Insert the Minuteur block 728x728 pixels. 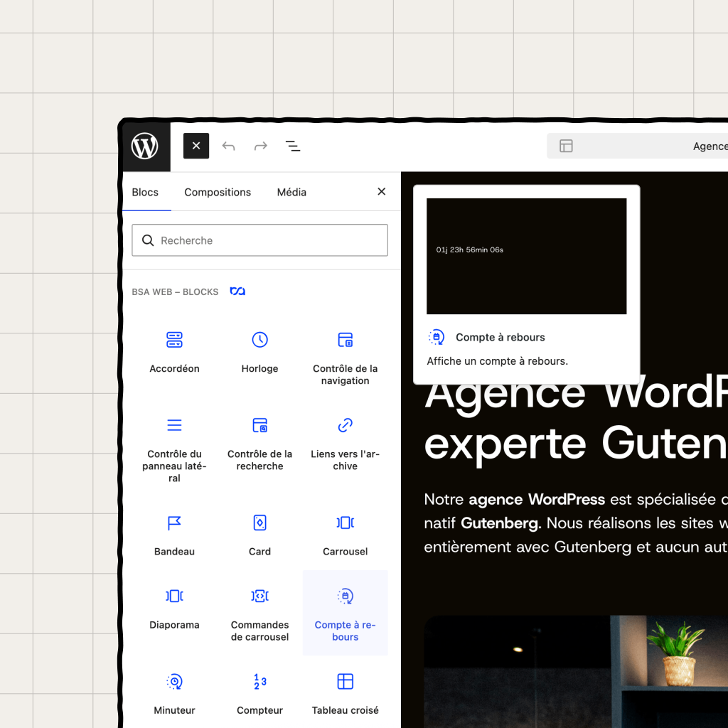pos(174,692)
